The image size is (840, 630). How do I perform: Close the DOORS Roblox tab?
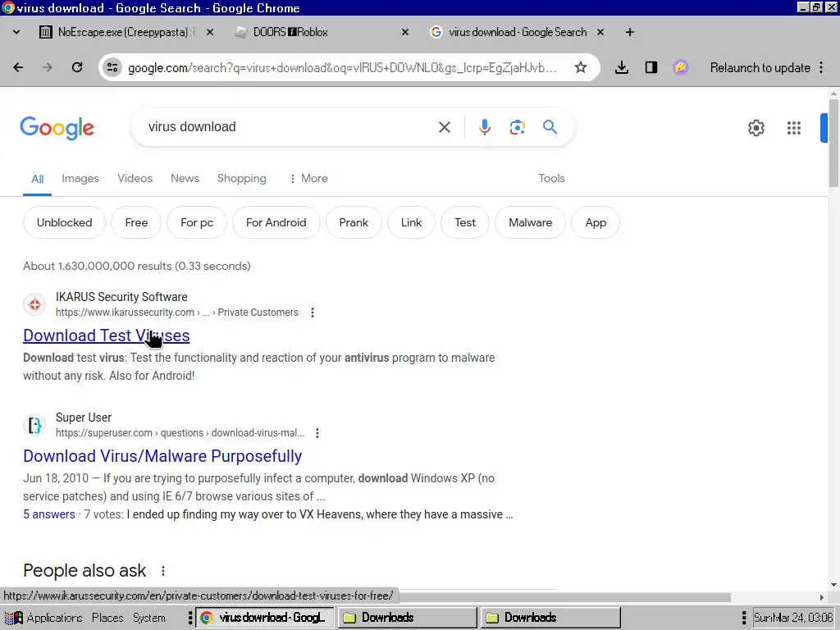(x=405, y=32)
